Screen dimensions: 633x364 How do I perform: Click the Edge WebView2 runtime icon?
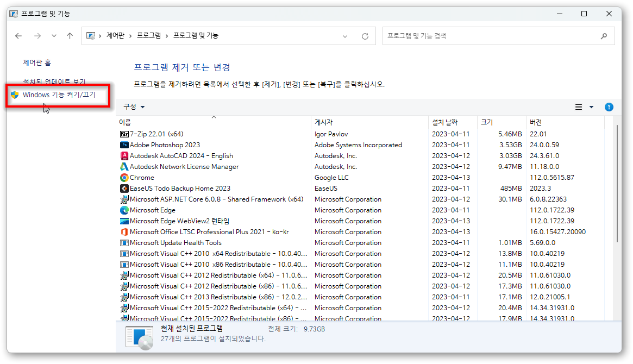pos(124,221)
